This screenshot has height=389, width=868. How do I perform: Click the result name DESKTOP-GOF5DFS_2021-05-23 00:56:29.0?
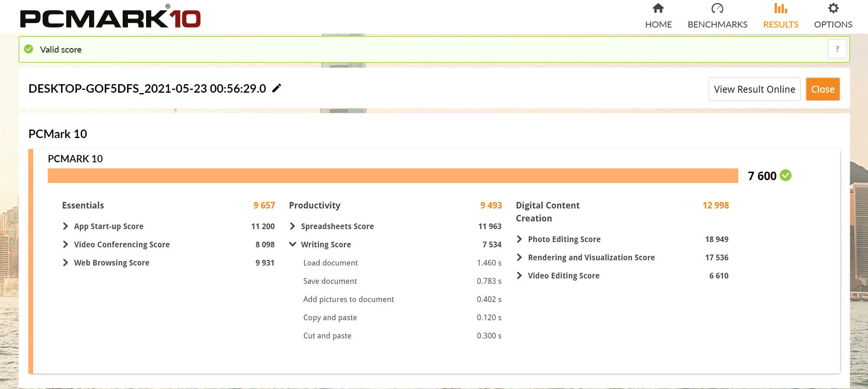(147, 88)
